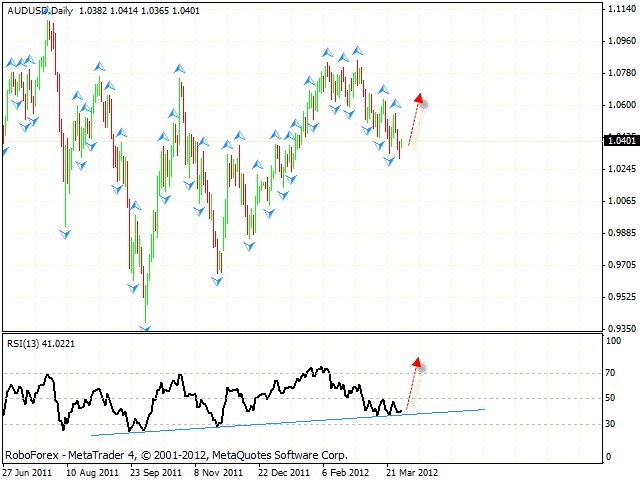640x480 pixels.
Task: Click the 8 Nov 2011 date label
Action: [218, 473]
